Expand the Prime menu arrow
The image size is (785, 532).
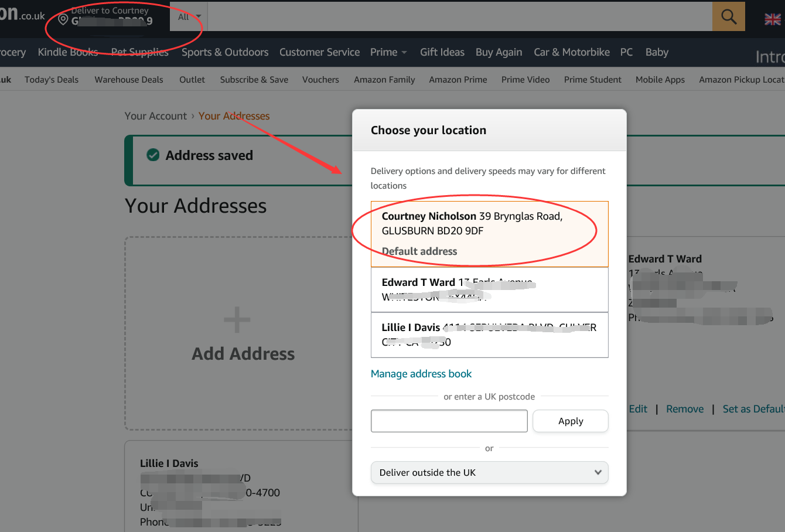pos(404,53)
